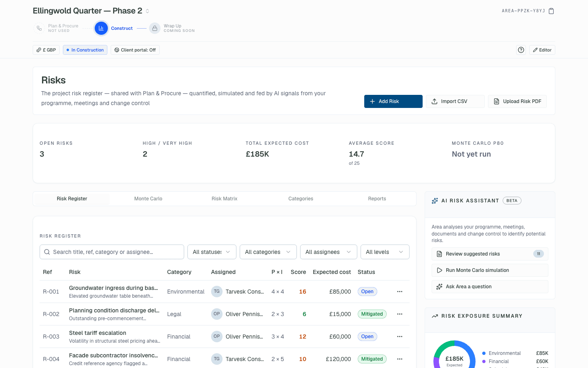This screenshot has width=588, height=368.
Task: Click the purple Financial legend dot
Action: pos(484,361)
